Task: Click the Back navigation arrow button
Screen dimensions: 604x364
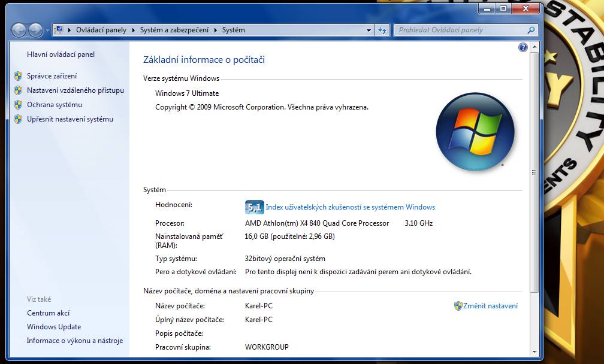Action: pos(19,30)
